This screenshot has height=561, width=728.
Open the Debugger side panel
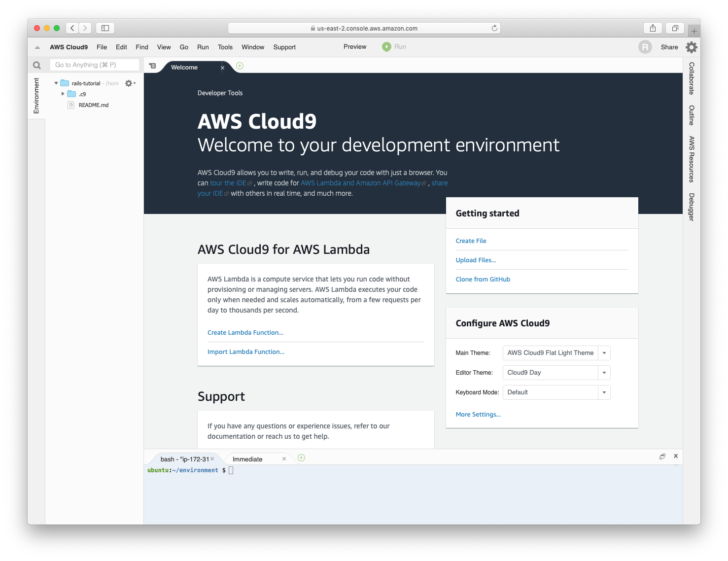(692, 207)
